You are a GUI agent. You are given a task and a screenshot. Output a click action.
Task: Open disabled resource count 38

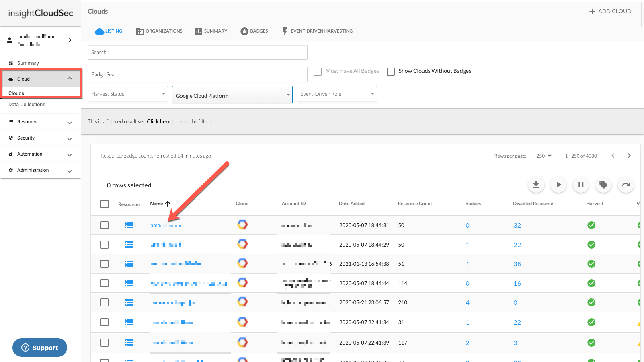[x=517, y=264]
